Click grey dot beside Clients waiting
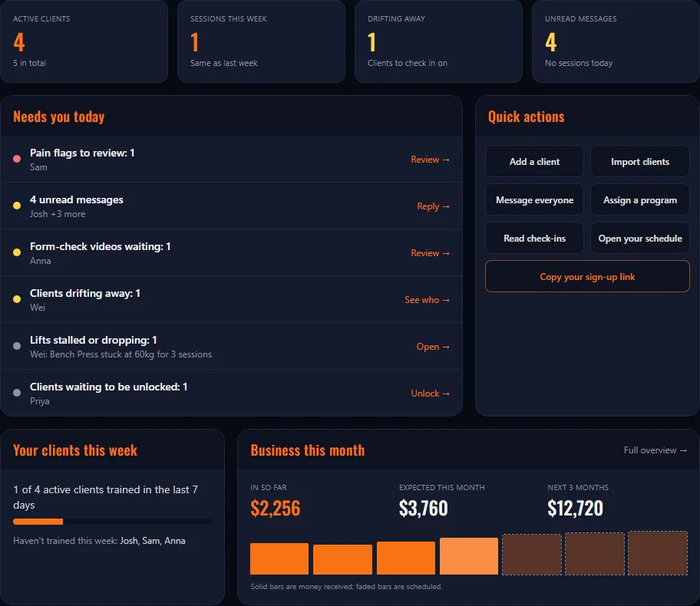 point(17,393)
